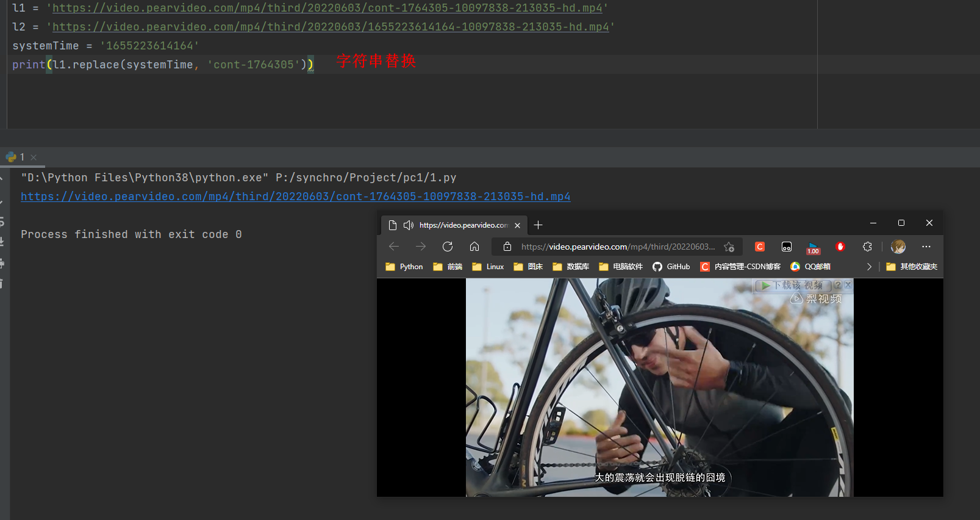This screenshot has width=980, height=520.
Task: Open help on download overlay
Action: [837, 285]
